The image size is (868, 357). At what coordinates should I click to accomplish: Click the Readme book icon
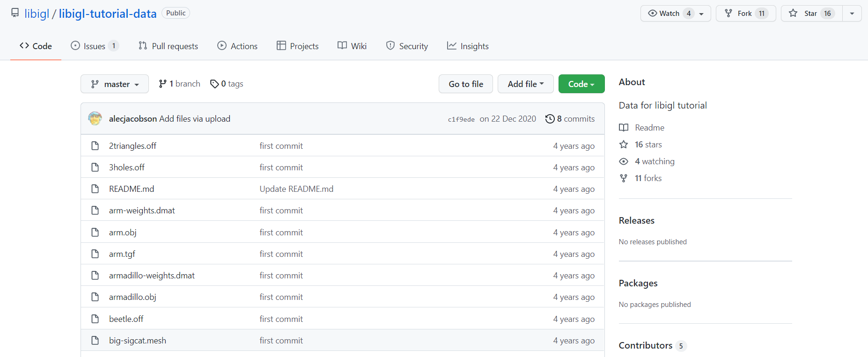click(x=624, y=128)
